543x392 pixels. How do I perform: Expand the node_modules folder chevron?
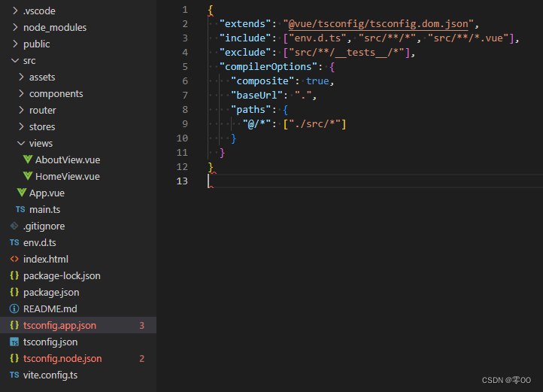pos(15,27)
